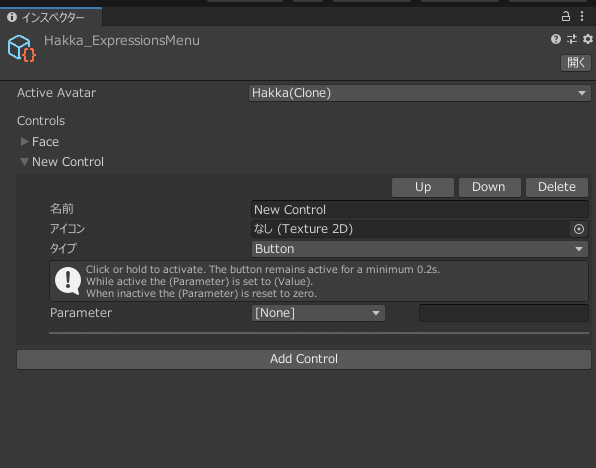Open the inspector three-dot options menu
This screenshot has height=468, width=596.
click(582, 16)
